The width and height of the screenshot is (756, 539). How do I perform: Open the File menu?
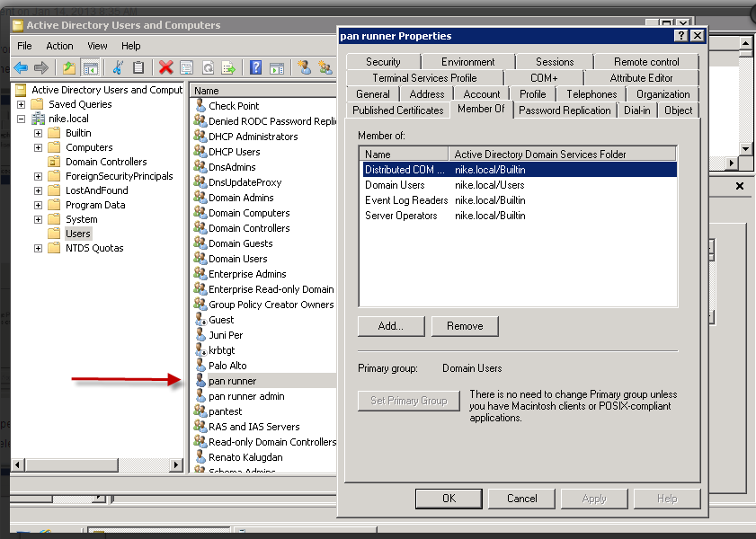[24, 46]
